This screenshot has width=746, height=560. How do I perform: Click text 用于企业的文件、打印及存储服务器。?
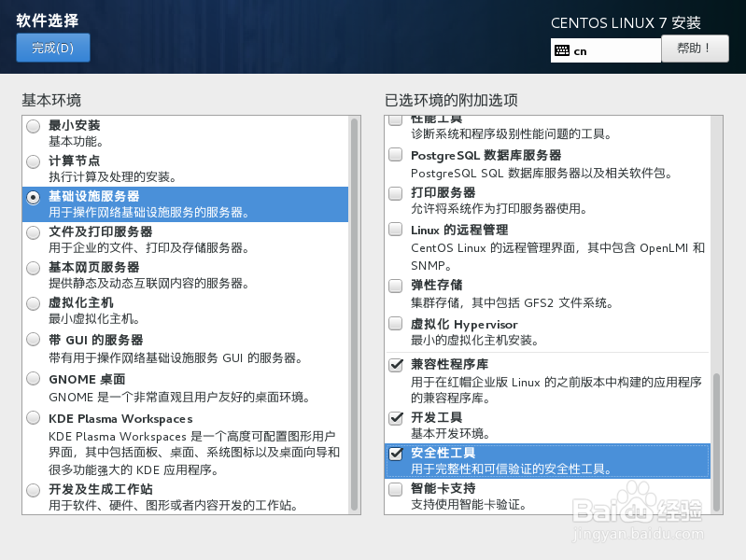[x=148, y=248]
